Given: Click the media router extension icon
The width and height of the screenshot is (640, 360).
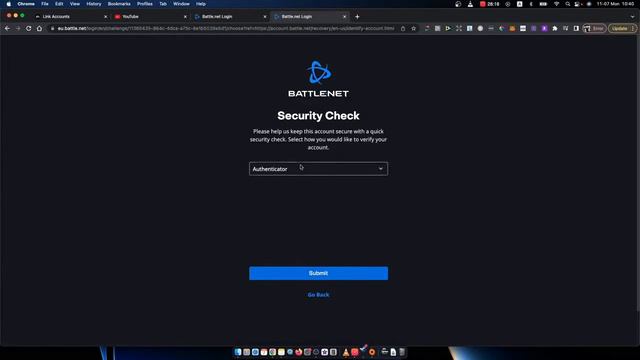Looking at the screenshot, I should (x=565, y=29).
